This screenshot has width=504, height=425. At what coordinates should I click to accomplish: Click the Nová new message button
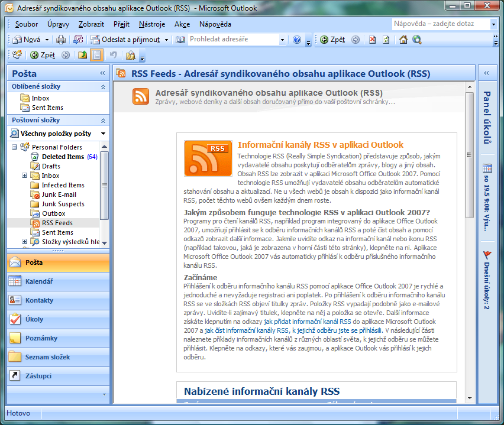tap(27, 40)
